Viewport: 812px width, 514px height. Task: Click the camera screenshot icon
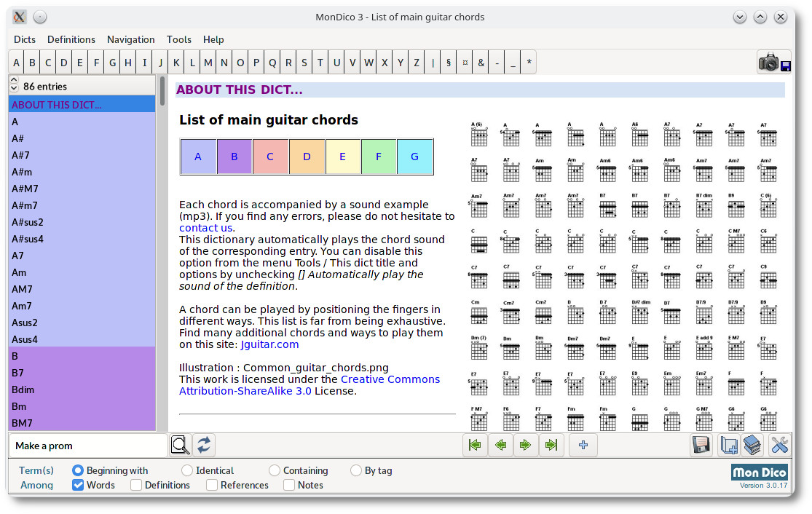(x=774, y=63)
